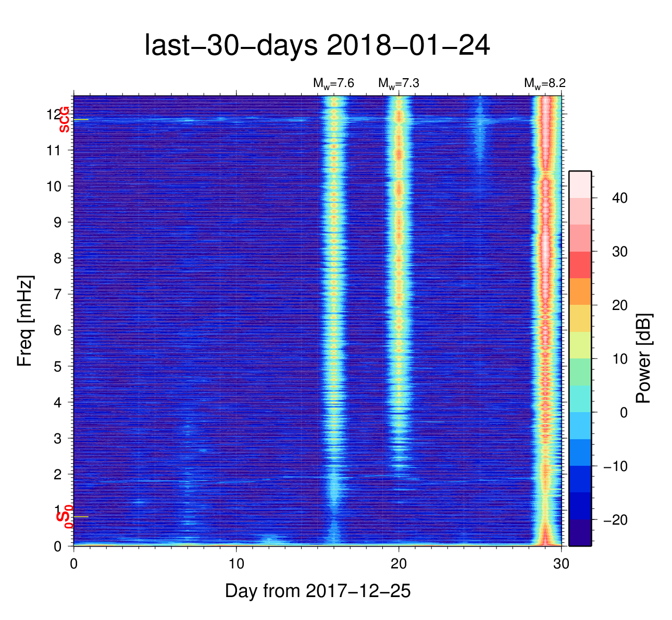Click the −20 tick on colorbar

(615, 520)
